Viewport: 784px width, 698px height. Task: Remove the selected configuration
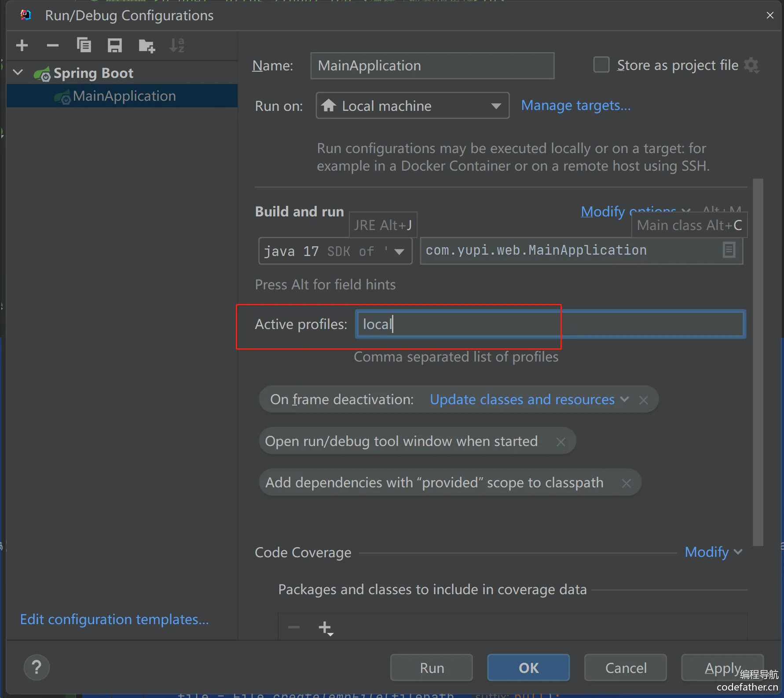click(x=53, y=45)
